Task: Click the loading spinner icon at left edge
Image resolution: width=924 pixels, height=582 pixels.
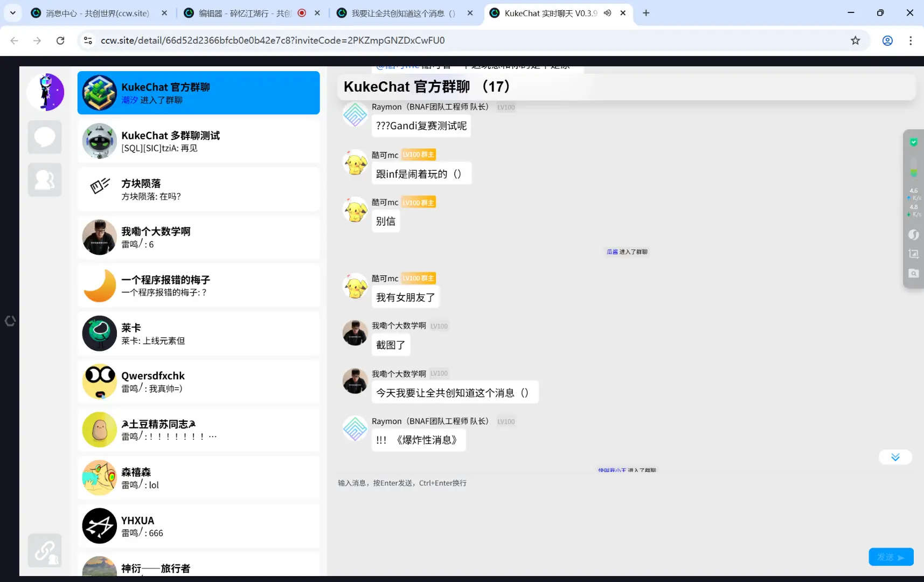Action: 10,321
